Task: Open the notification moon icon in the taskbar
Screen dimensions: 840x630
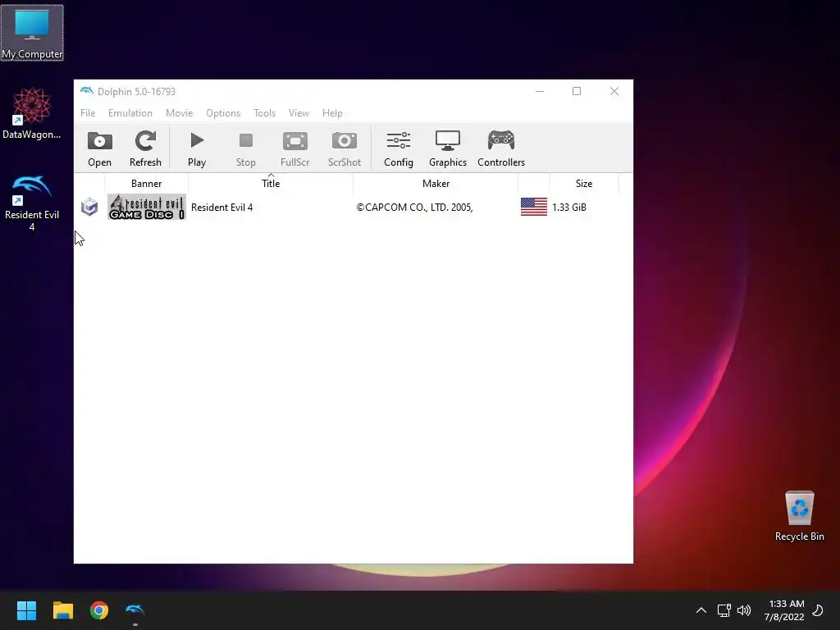Action: (x=818, y=610)
